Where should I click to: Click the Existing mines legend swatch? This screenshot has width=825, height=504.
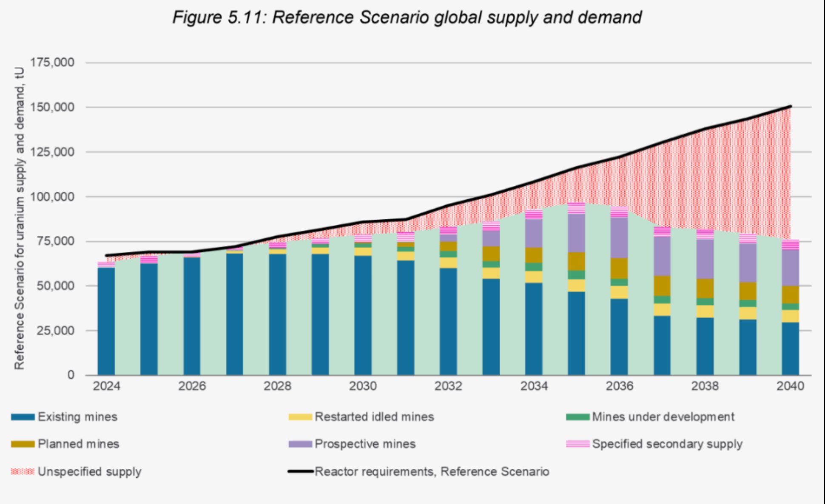[x=23, y=417]
